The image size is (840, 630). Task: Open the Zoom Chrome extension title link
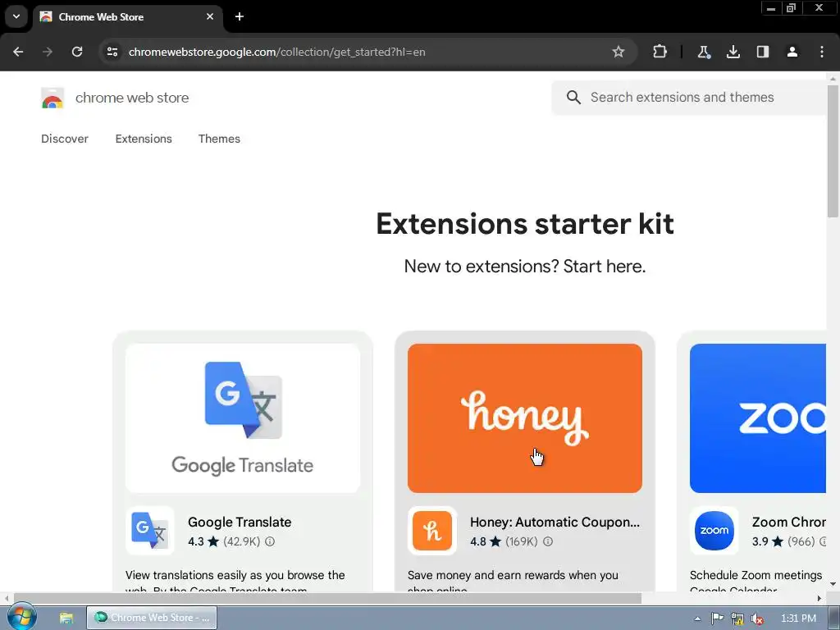(x=788, y=522)
